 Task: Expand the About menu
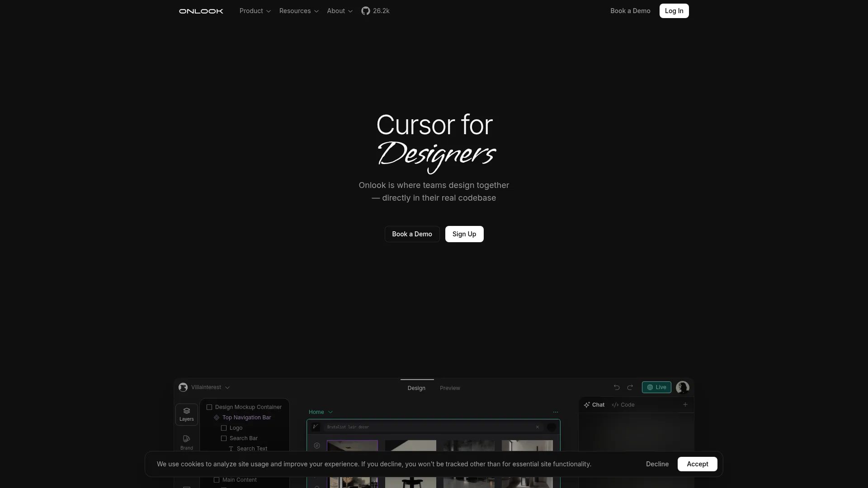point(340,11)
